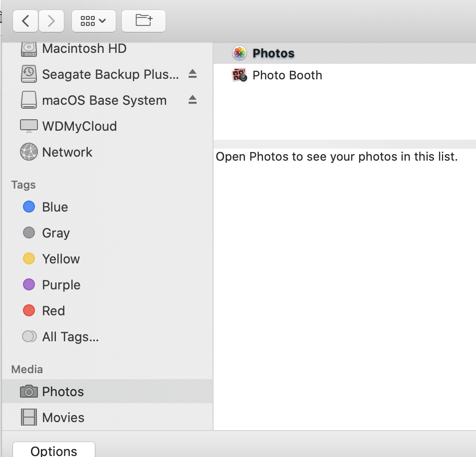Eject the Seagate Backup Plus drive

click(193, 74)
